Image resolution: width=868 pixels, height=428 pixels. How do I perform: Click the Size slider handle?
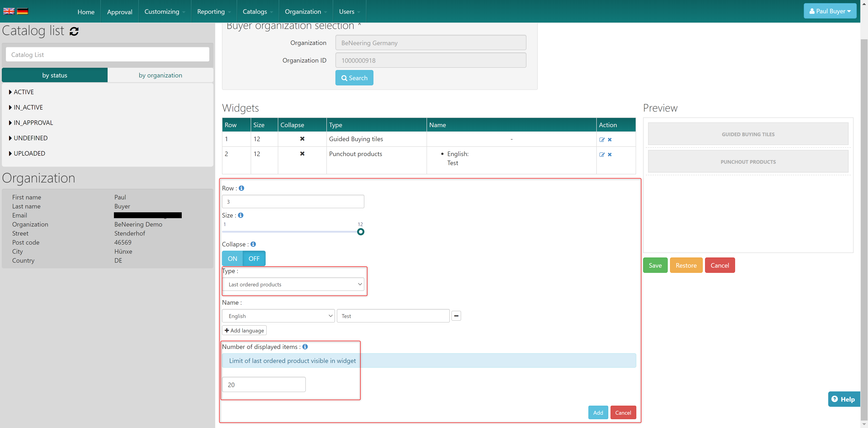[x=361, y=232]
